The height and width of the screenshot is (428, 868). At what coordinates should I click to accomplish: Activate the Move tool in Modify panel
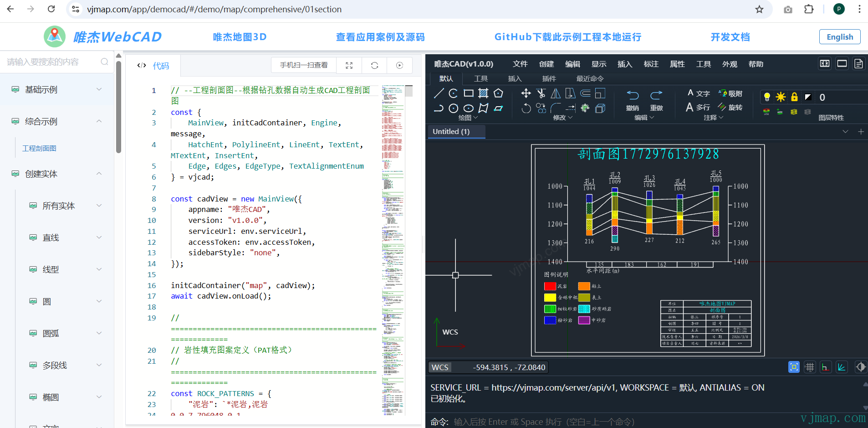[526, 93]
